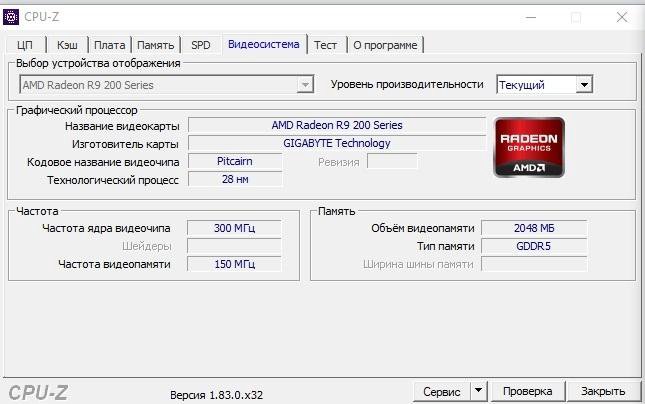Viewport: 645px width, 404px height.
Task: Click the Сервис button
Action: pyautogui.click(x=441, y=391)
